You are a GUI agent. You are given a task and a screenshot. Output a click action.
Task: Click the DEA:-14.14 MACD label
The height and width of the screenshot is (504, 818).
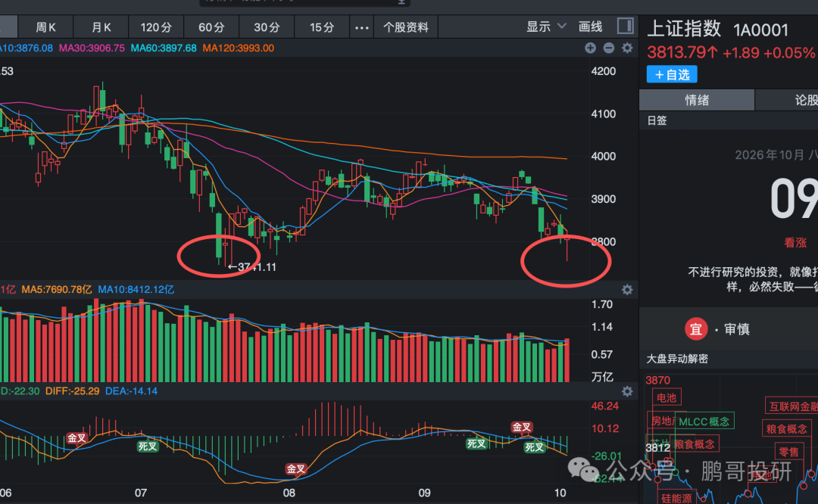click(131, 391)
